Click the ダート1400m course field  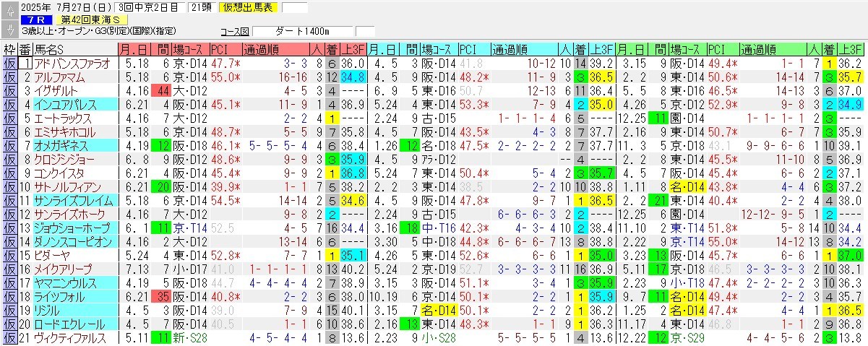304,32
